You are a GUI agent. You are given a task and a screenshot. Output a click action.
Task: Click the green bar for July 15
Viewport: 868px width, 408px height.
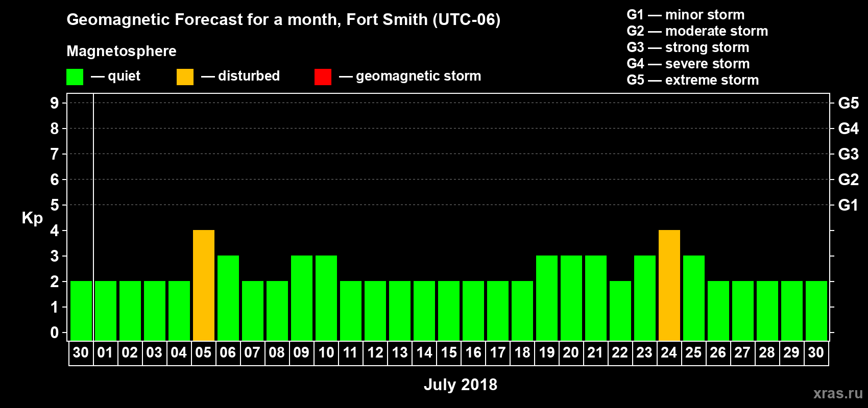pos(449,311)
